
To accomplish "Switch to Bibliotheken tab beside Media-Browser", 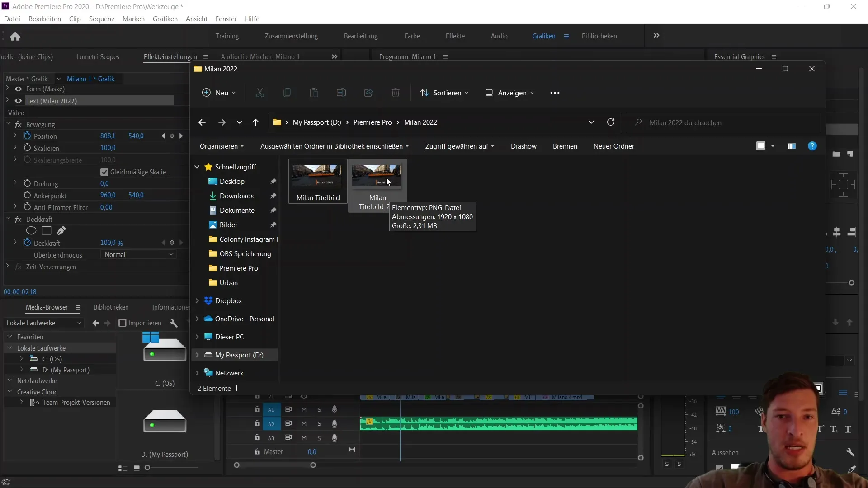I will click(111, 307).
